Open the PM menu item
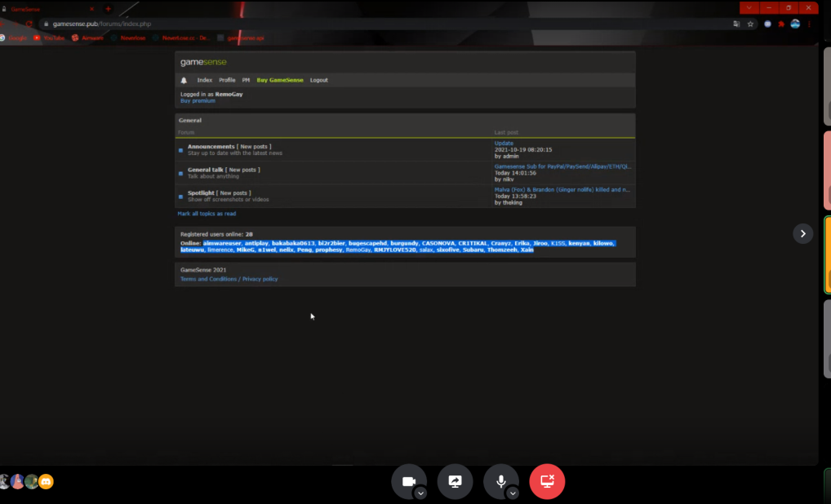831x504 pixels. (x=246, y=80)
